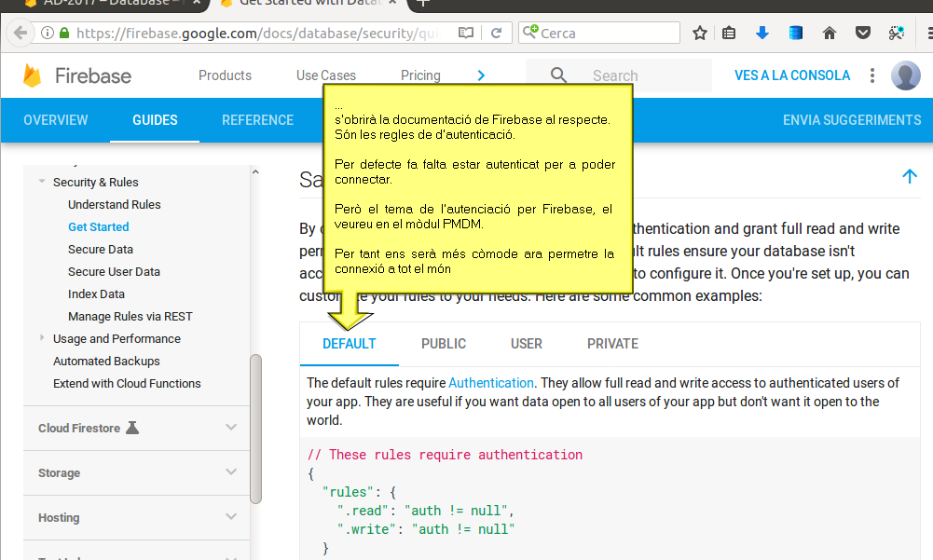Click the blue database extension icon
This screenshot has height=560, width=933.
coord(796,33)
